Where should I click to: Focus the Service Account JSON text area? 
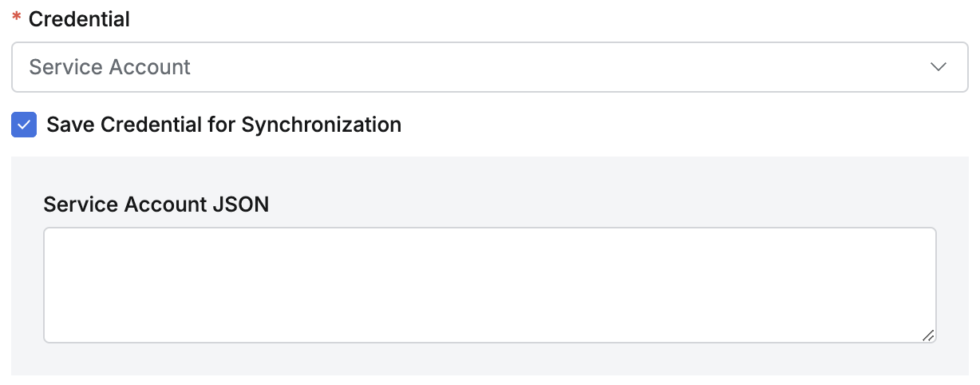(489, 285)
